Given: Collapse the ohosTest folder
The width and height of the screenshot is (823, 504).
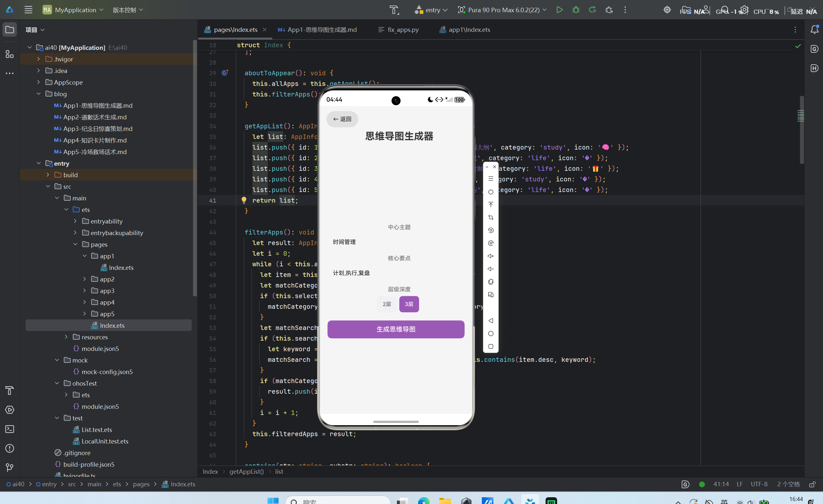Looking at the screenshot, I should coord(57,383).
